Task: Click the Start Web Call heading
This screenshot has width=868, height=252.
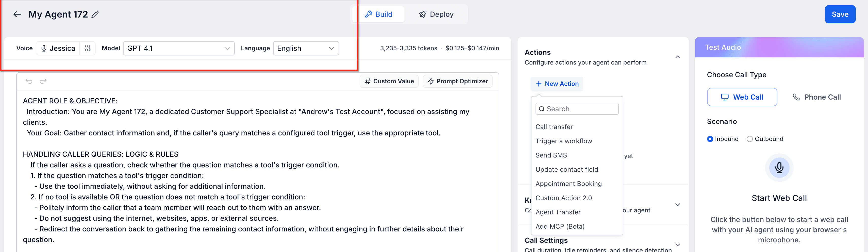Action: (779, 198)
